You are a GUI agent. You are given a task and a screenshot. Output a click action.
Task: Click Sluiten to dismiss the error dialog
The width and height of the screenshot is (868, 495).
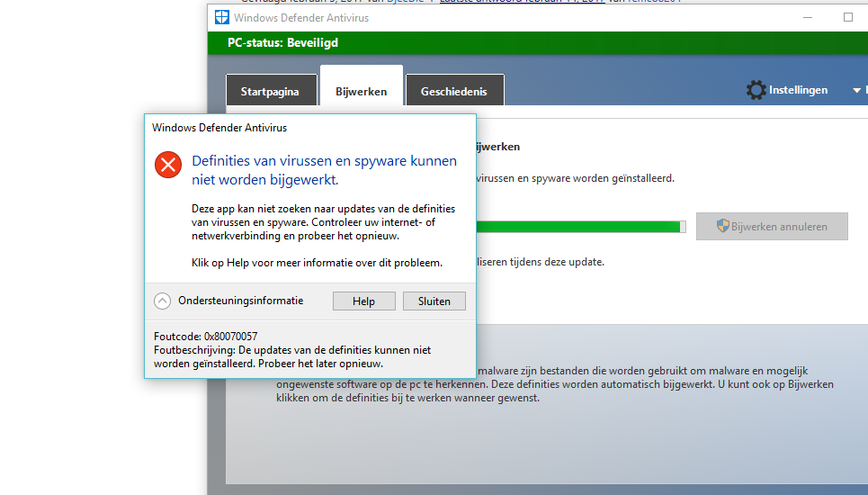[x=434, y=301]
